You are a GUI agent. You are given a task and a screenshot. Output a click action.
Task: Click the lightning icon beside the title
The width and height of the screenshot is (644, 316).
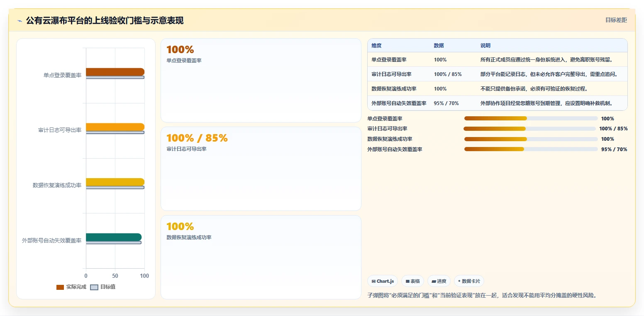[20, 21]
